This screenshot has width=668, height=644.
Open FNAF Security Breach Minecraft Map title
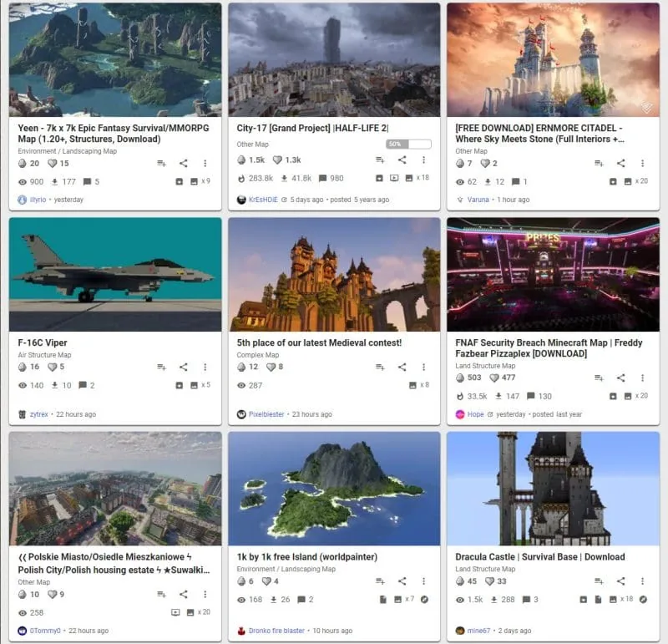pos(549,348)
